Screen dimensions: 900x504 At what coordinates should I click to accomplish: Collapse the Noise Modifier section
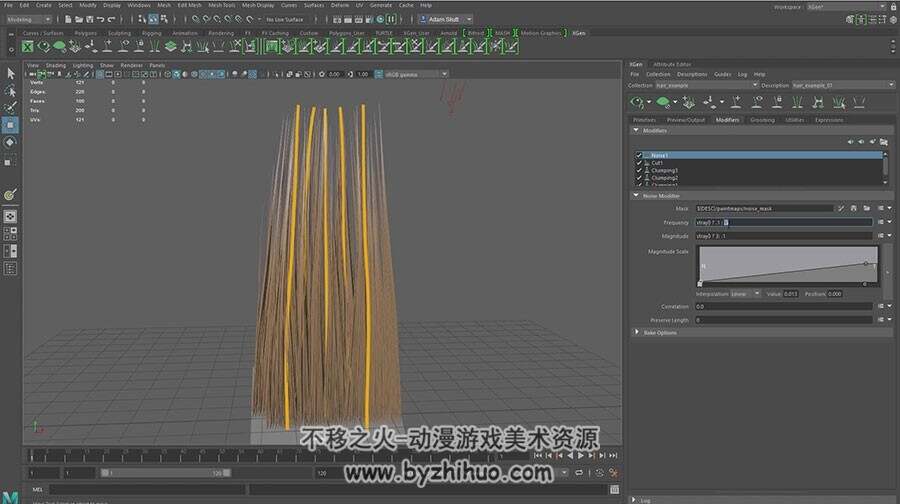click(x=636, y=196)
